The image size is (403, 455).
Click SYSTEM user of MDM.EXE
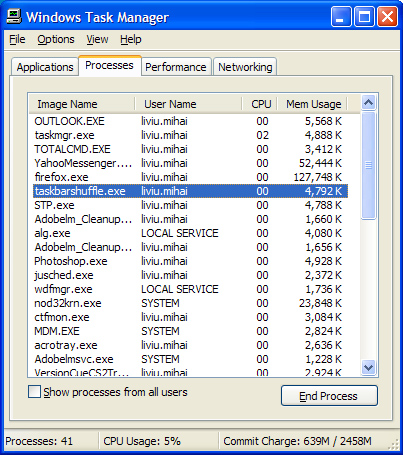(x=160, y=331)
